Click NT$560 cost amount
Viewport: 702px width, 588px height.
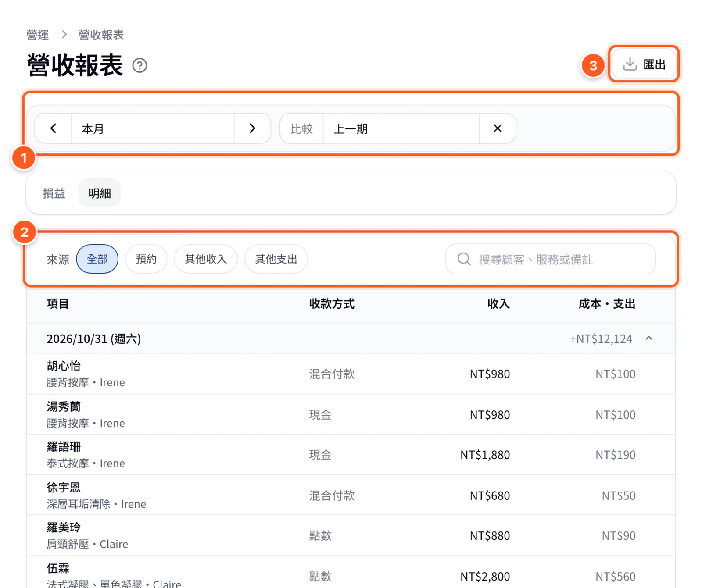[615, 576]
